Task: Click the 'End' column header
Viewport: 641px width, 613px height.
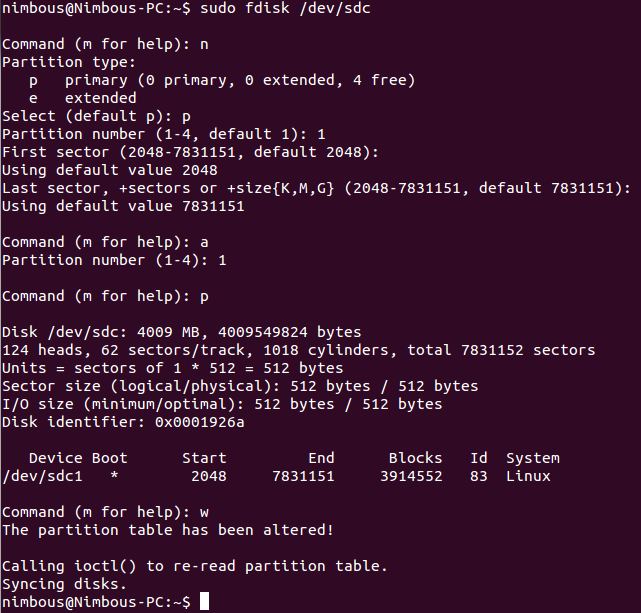Action: (321, 458)
